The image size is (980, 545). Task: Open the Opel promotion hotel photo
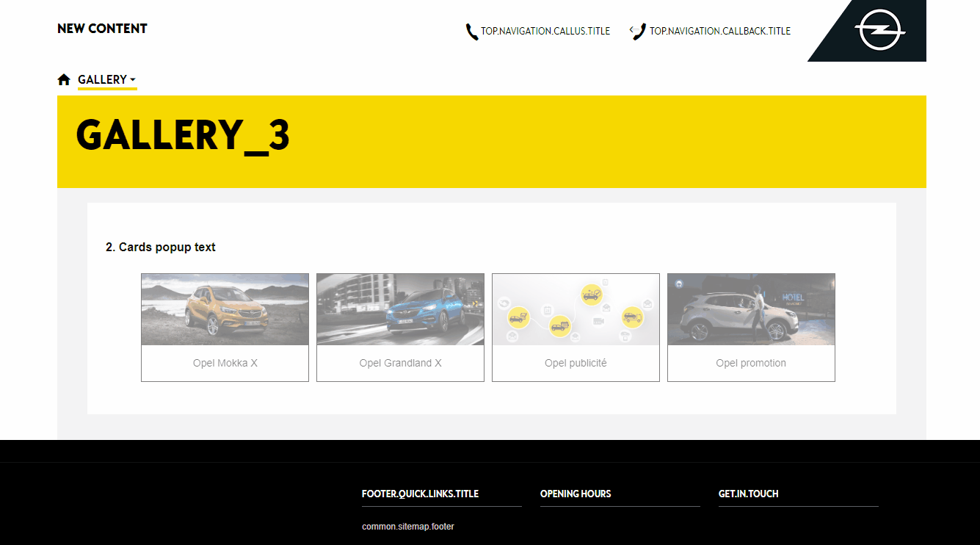click(751, 309)
